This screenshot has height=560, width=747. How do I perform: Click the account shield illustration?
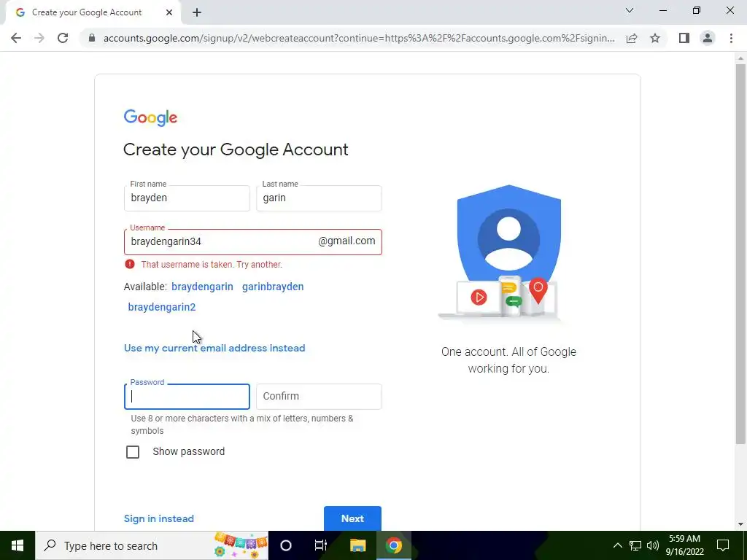[x=508, y=252]
